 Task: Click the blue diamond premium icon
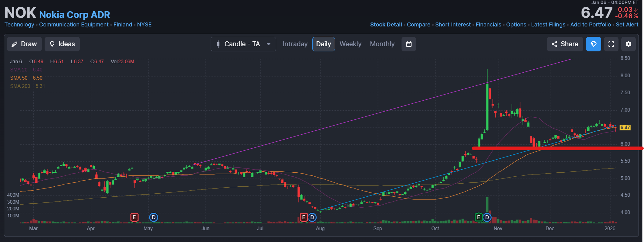point(593,44)
